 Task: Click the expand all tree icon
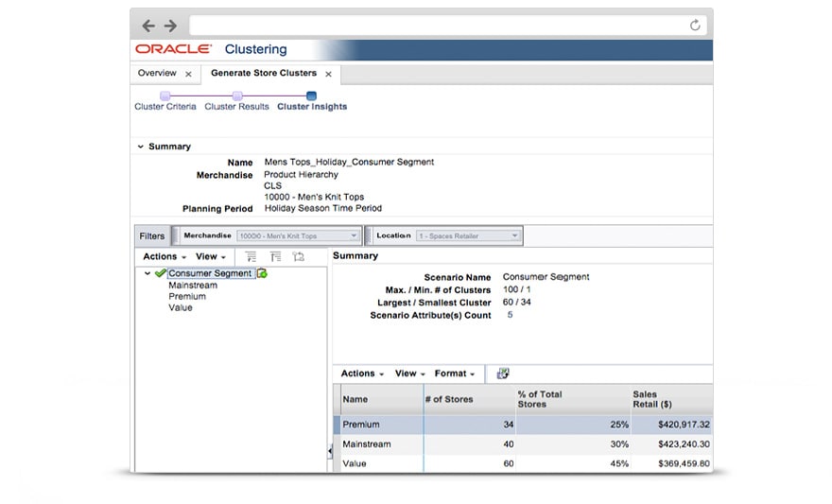pyautogui.click(x=251, y=256)
